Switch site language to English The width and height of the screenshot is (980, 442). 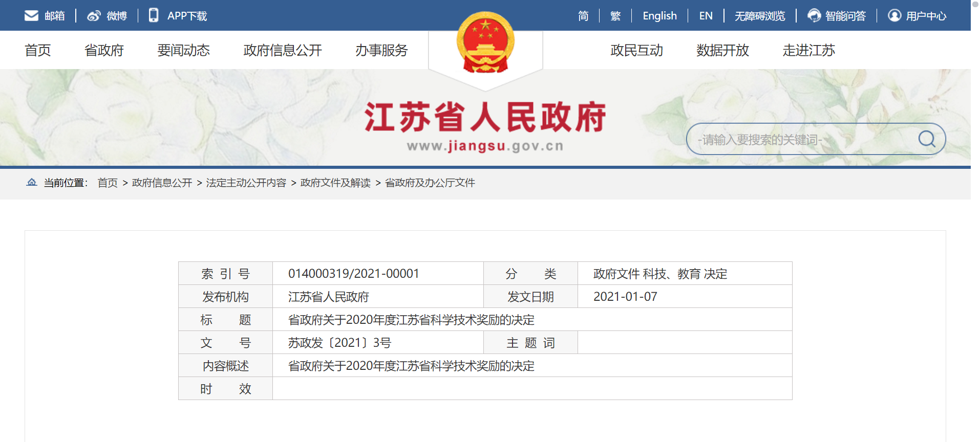click(x=659, y=16)
